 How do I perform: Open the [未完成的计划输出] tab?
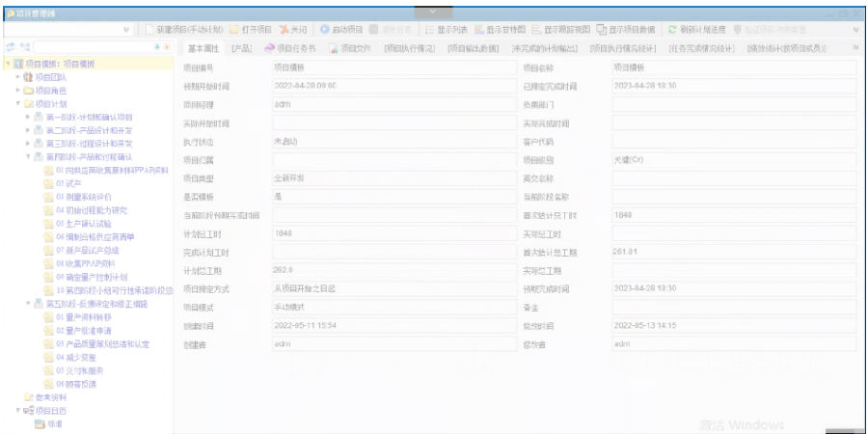pyautogui.click(x=545, y=49)
